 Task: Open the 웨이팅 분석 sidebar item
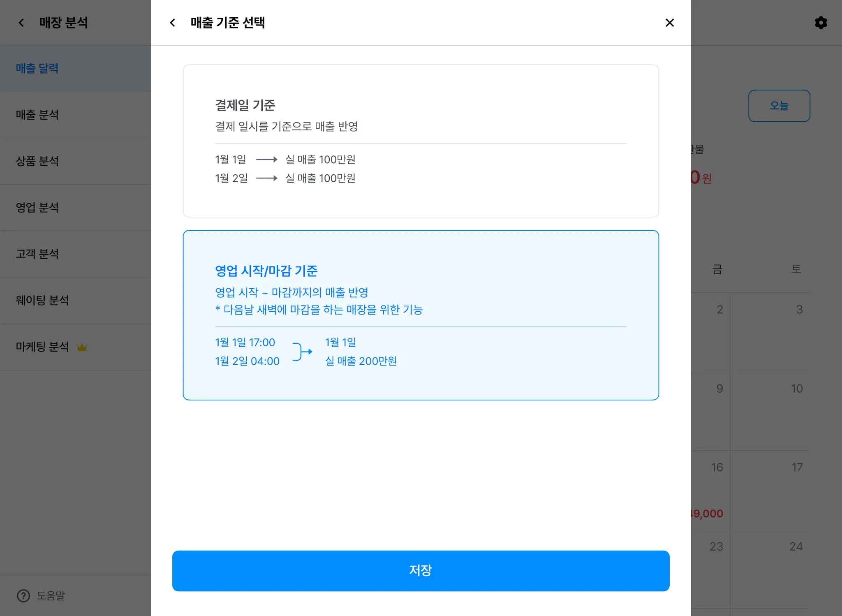42,301
